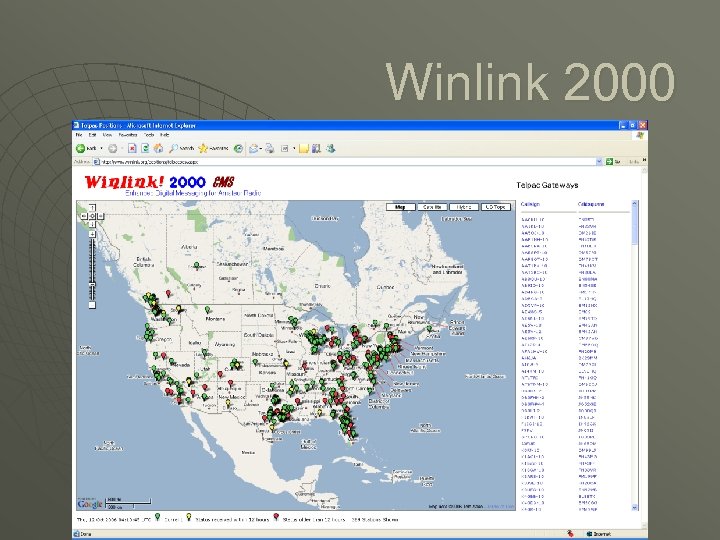Screen dimensions: 720x540
Task: Expand the address bar dropdown arrow
Action: click(599, 162)
